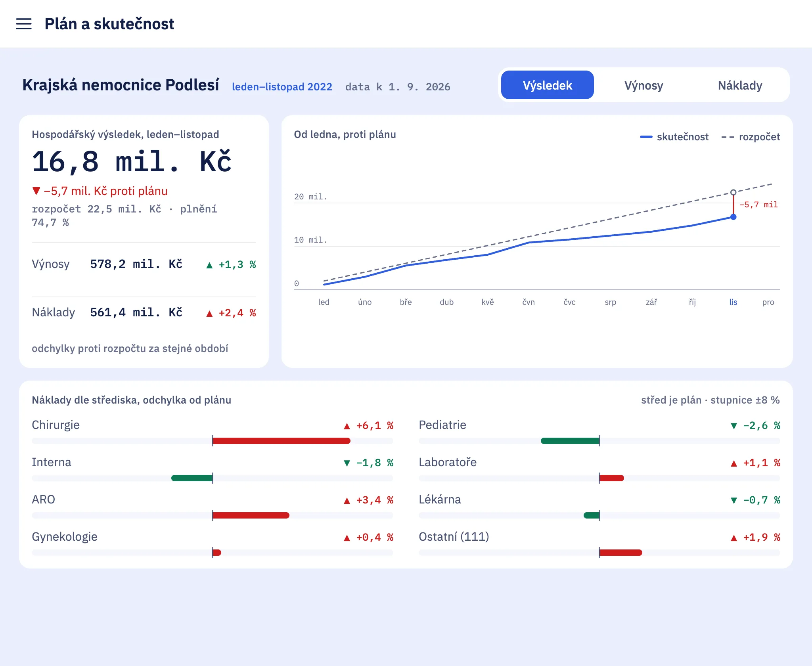Viewport: 812px width, 666px height.
Task: Open the hamburger navigation menu
Action: pyautogui.click(x=24, y=24)
